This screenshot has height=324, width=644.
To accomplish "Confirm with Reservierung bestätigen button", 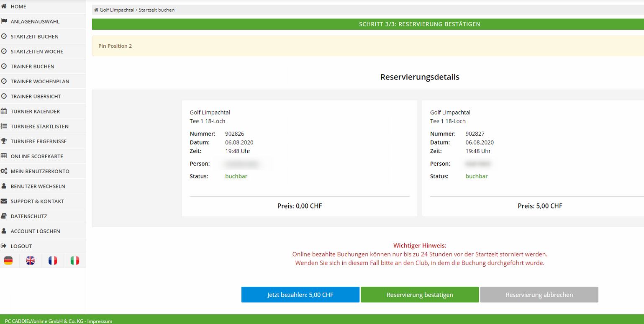I will click(x=420, y=295).
